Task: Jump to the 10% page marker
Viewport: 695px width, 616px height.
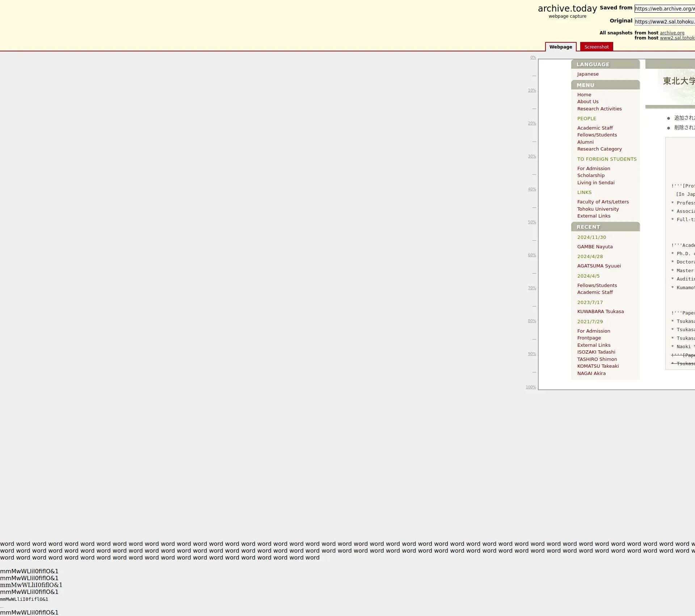Action: pyautogui.click(x=531, y=90)
